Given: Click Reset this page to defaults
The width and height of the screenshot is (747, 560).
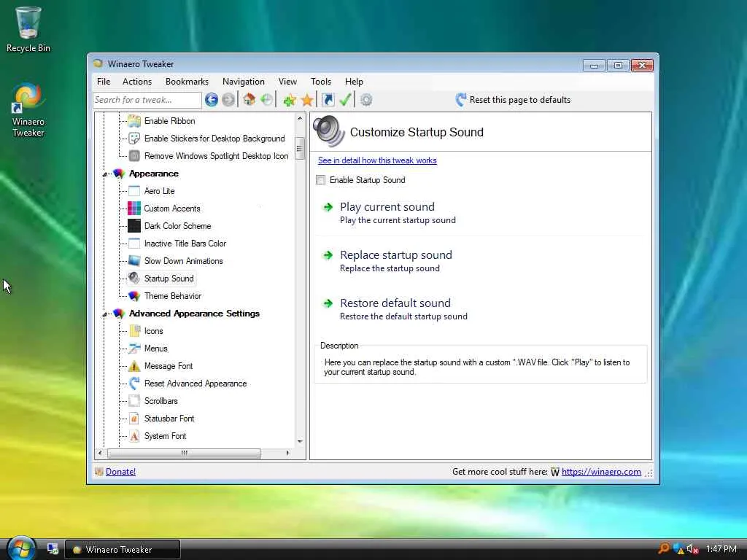Looking at the screenshot, I should tap(513, 99).
